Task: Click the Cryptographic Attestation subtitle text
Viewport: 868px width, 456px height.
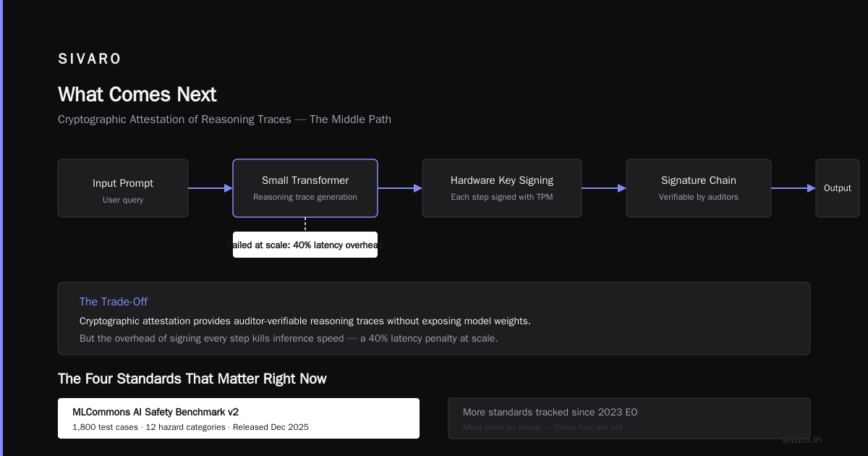Action: pyautogui.click(x=224, y=119)
